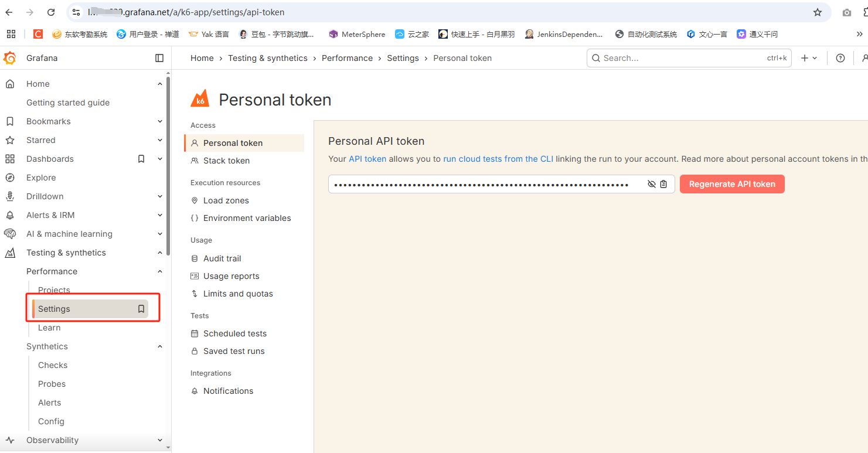Screen dimensions: 868x453
Task: Bookmark page with star icon in address bar
Action: click(818, 12)
